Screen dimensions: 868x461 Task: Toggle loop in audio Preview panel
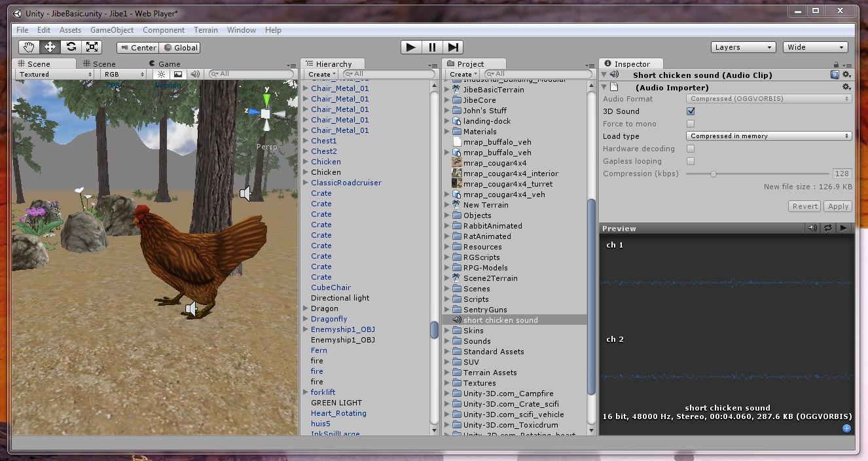(828, 229)
